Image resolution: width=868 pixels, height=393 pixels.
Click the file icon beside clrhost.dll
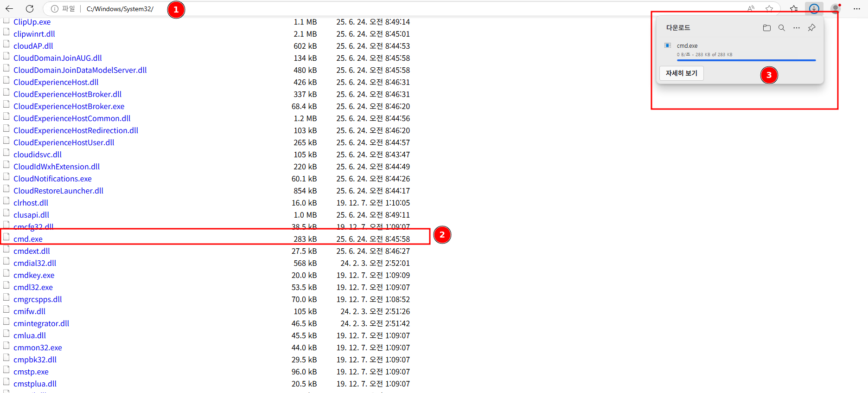pyautogui.click(x=6, y=201)
